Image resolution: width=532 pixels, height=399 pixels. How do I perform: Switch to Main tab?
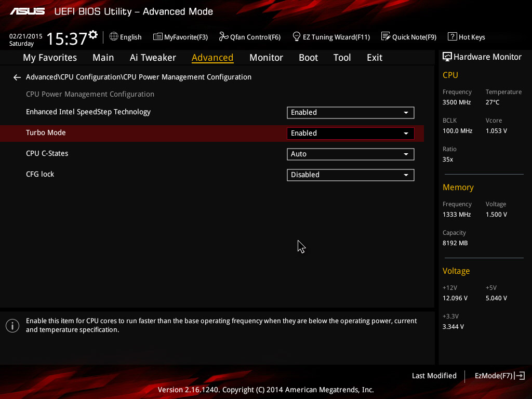point(103,58)
